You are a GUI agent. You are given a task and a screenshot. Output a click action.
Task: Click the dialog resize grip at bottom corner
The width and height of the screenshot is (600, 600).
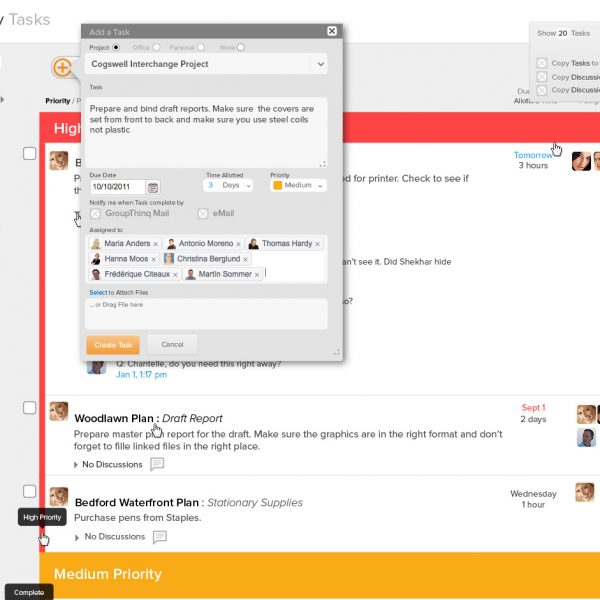(x=336, y=353)
